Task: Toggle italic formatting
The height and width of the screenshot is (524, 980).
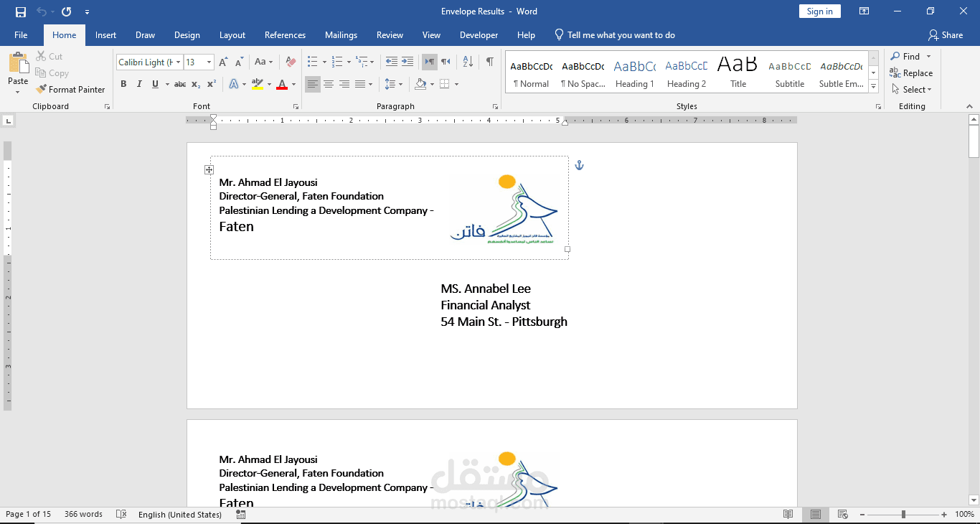Action: point(139,84)
